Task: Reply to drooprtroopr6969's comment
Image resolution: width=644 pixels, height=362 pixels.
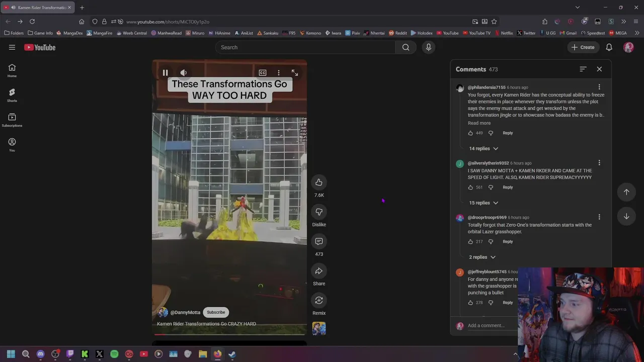Action: (x=508, y=242)
